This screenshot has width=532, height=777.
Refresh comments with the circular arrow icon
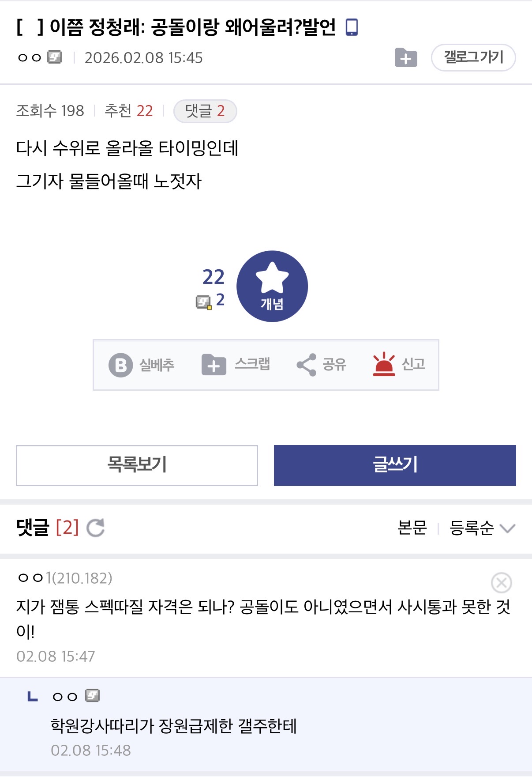click(x=95, y=528)
